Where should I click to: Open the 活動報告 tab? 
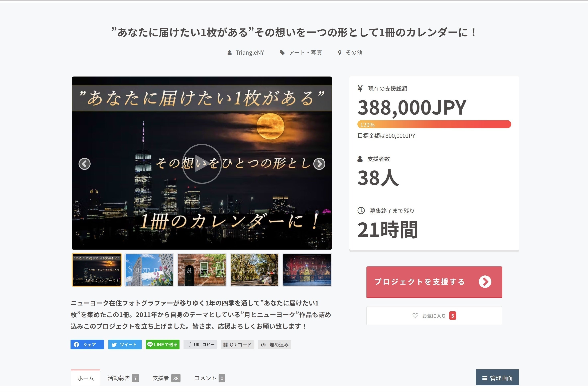tap(123, 378)
